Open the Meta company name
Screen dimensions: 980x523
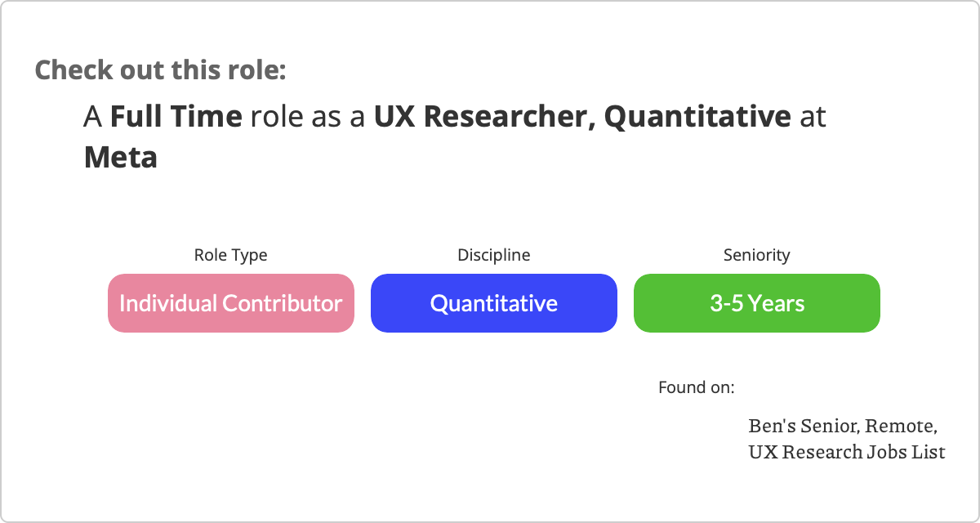[121, 157]
